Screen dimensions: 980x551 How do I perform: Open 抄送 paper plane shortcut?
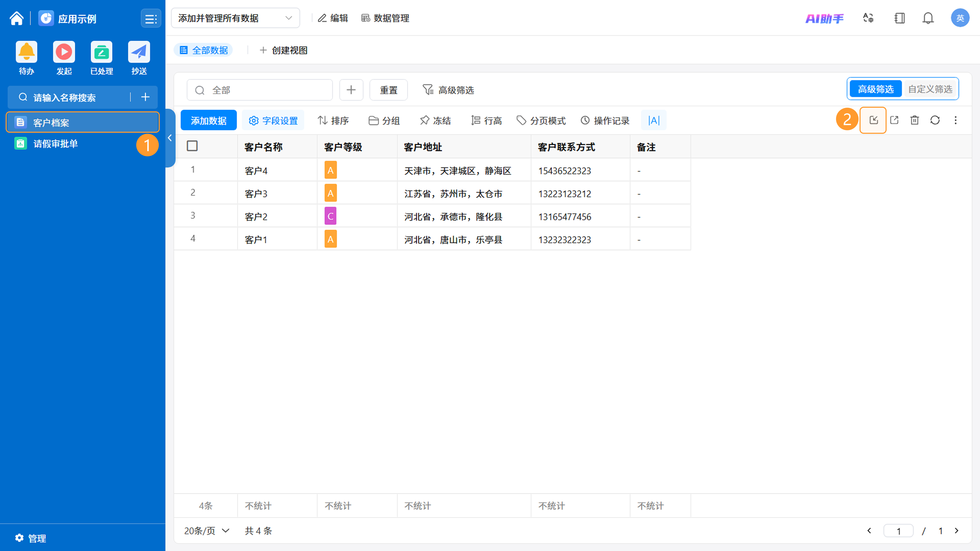pos(139,52)
